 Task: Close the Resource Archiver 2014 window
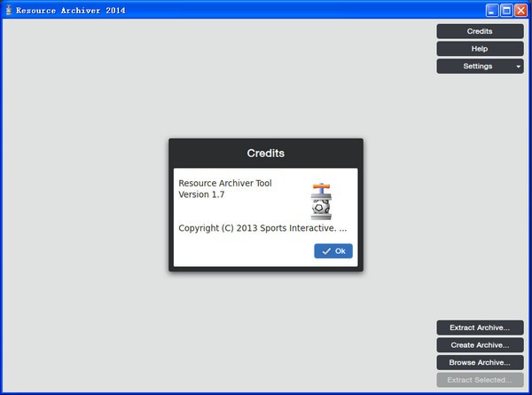tap(520, 11)
